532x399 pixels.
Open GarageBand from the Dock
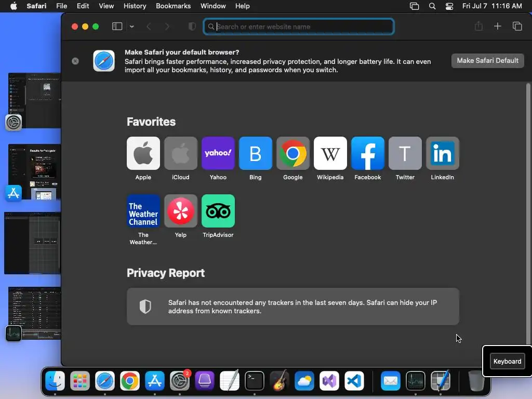coord(279,381)
